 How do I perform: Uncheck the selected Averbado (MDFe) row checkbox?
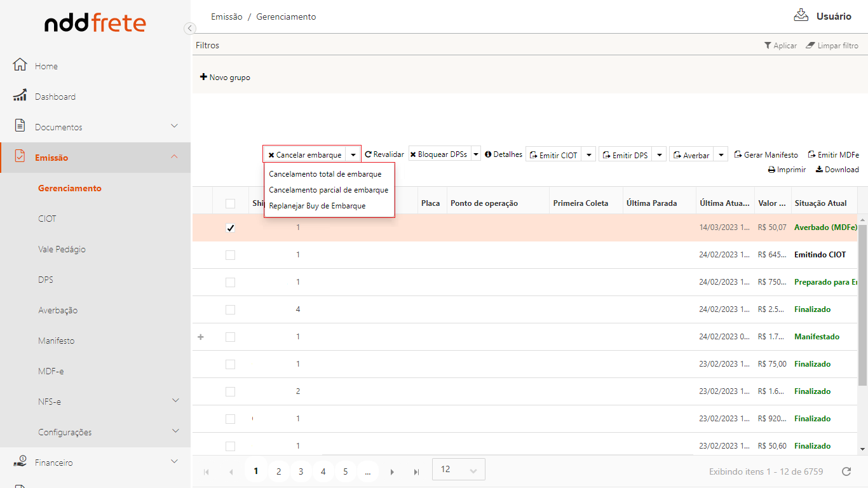tap(230, 227)
